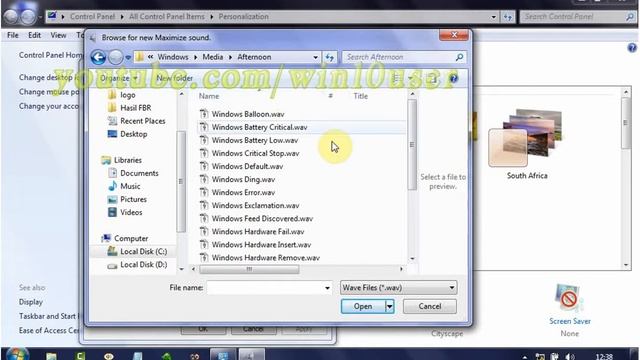Sort files by the Name column
This screenshot has height=360, width=640.
point(209,96)
